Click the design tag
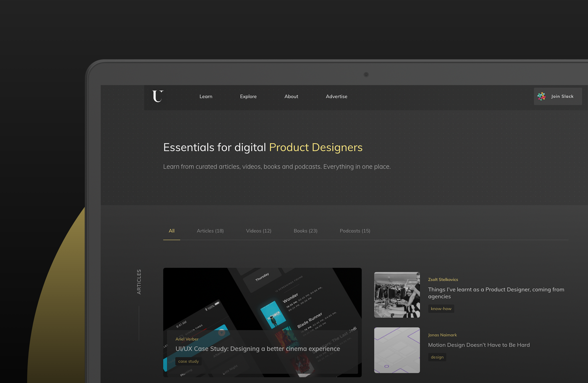This screenshot has width=588, height=383. (x=437, y=357)
